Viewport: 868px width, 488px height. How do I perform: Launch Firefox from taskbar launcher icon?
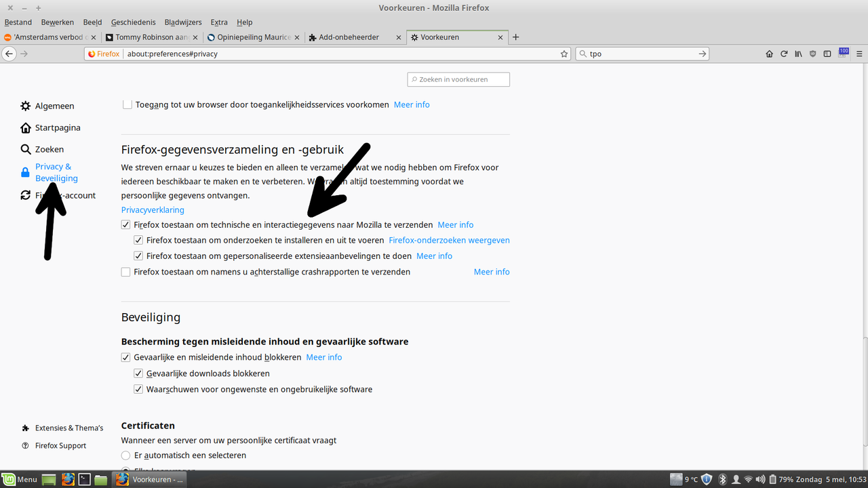pos(68,479)
